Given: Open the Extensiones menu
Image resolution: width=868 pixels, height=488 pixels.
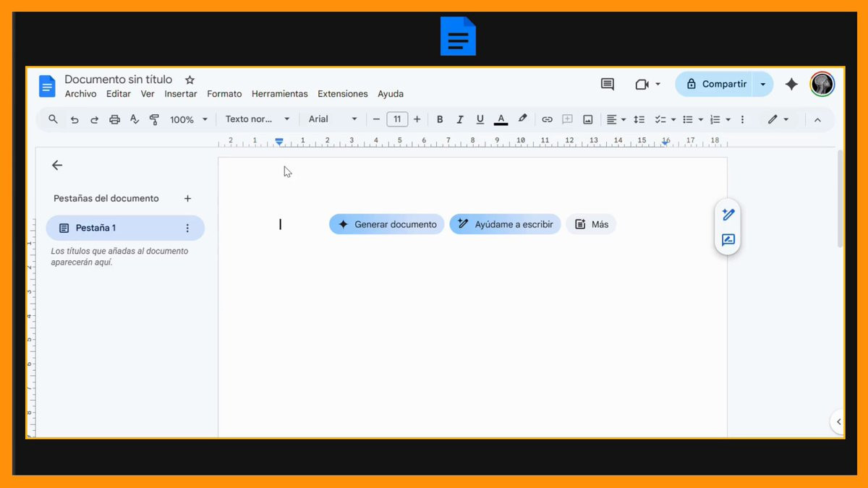Looking at the screenshot, I should tap(343, 94).
